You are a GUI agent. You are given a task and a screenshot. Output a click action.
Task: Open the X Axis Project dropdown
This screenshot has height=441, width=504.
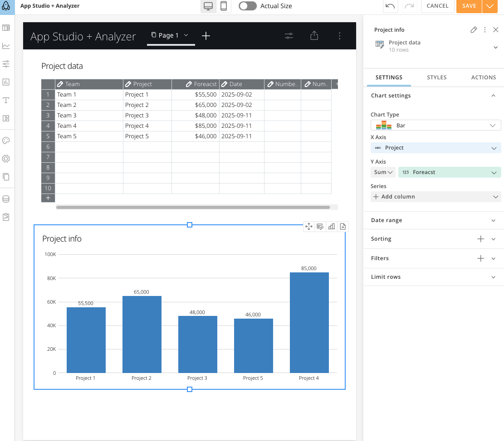435,148
